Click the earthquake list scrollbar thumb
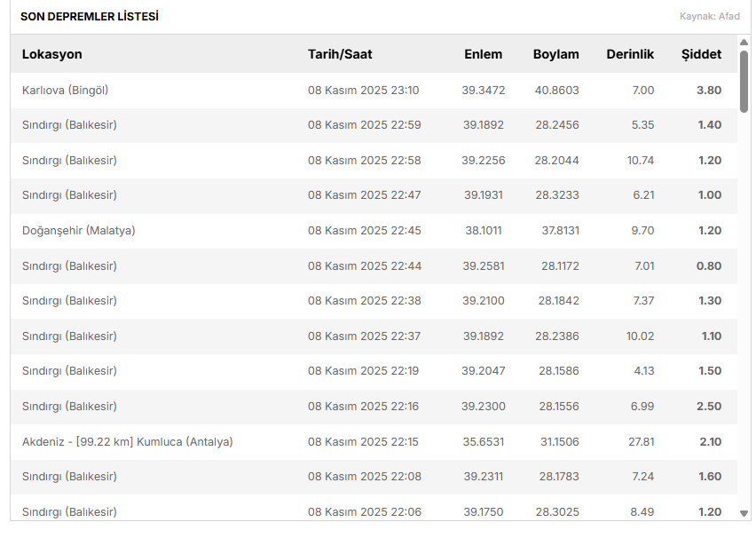Viewport: 756px width, 554px height. pyautogui.click(x=744, y=80)
